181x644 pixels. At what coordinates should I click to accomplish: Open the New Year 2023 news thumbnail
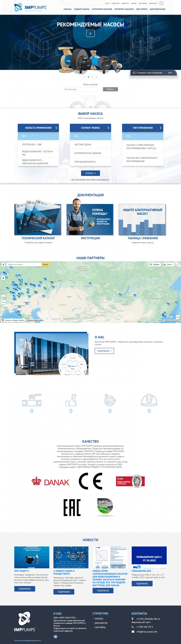tap(71, 558)
